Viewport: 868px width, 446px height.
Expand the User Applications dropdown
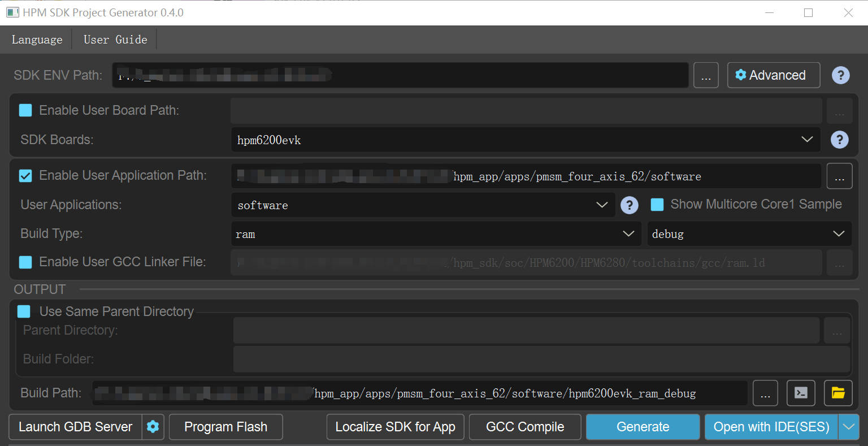423,205
